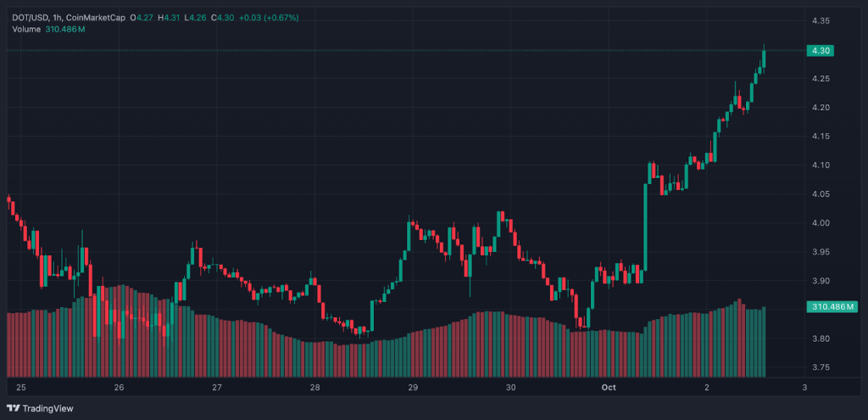
Task: Click the 4.15 price axis label
Action: coord(820,137)
